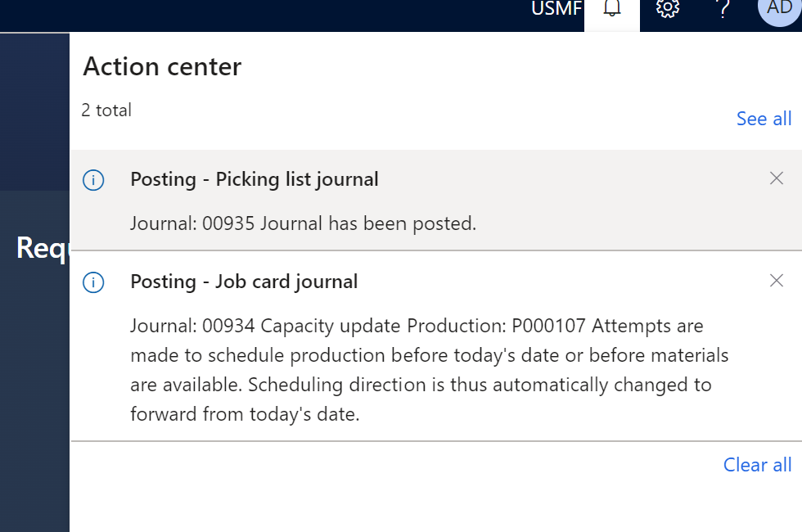Click info icon beside Picking list journal
Image resolution: width=802 pixels, height=532 pixels.
coord(94,180)
